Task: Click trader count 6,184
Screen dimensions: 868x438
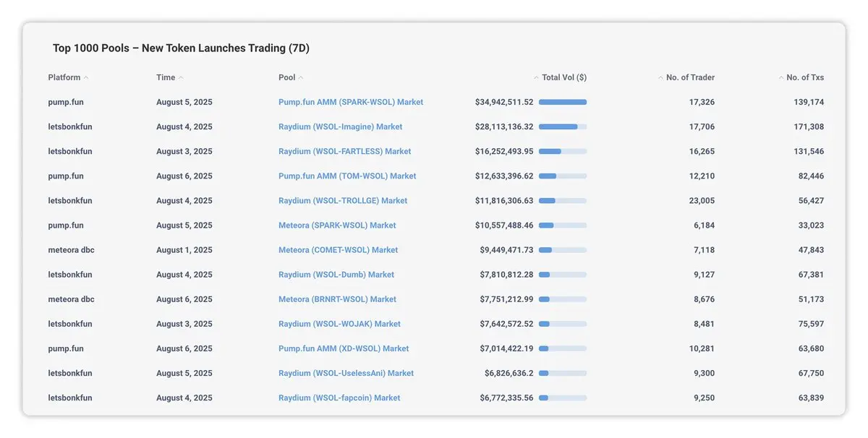Action: (704, 226)
